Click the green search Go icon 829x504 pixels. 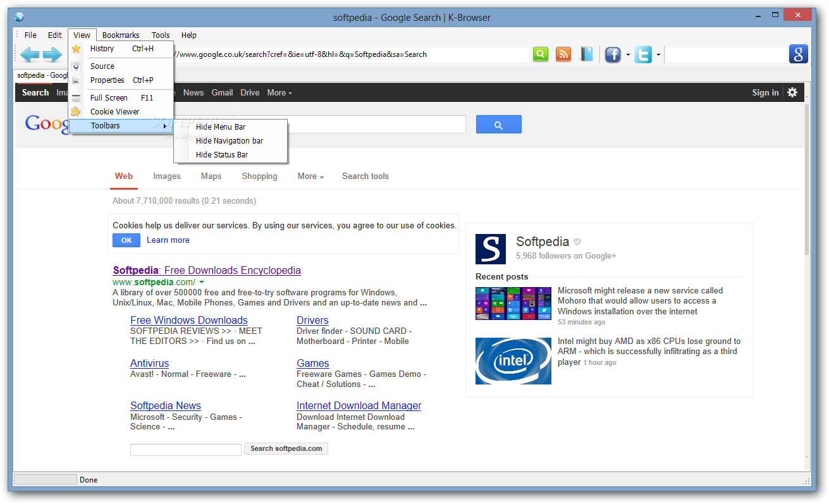(x=541, y=54)
